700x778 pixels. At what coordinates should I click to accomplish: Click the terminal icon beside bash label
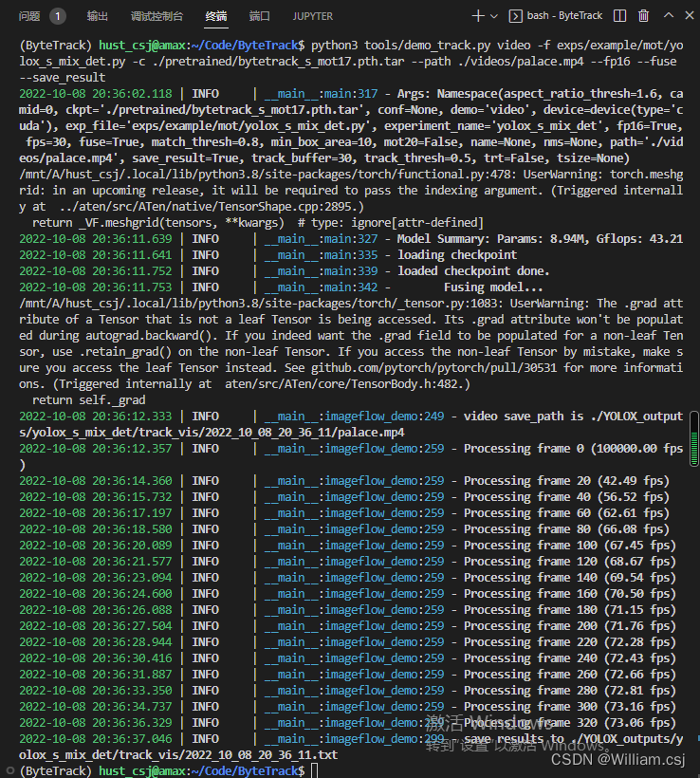tap(517, 16)
